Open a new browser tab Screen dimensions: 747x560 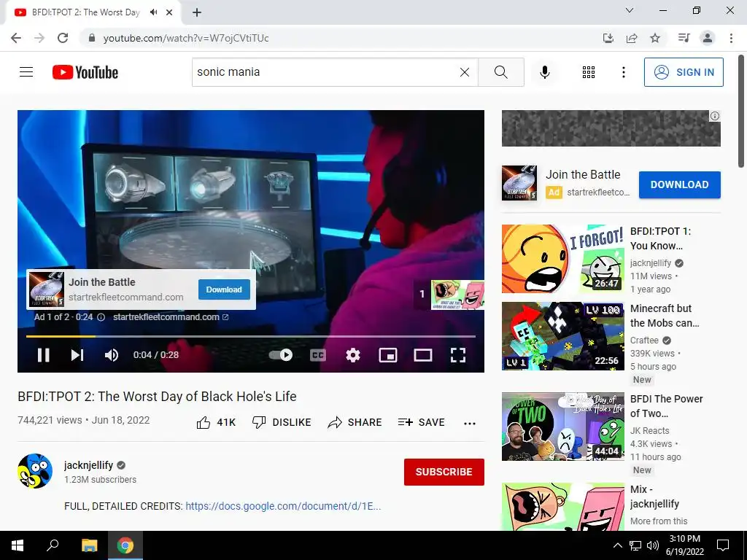[197, 12]
